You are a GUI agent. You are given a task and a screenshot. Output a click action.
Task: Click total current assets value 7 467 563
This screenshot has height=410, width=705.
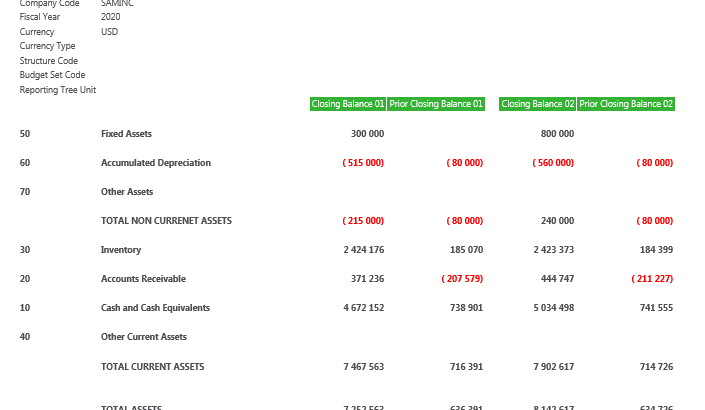[x=364, y=367]
